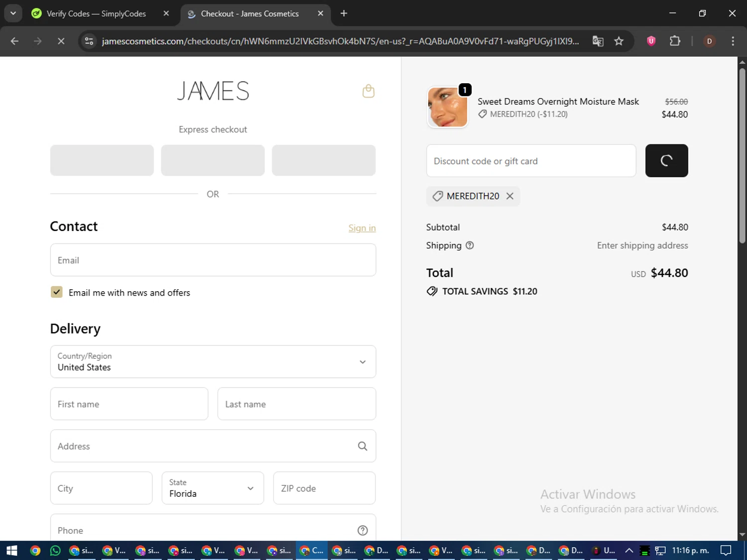
Task: Click the Sweet Dreams mask product thumbnail
Action: (x=448, y=107)
